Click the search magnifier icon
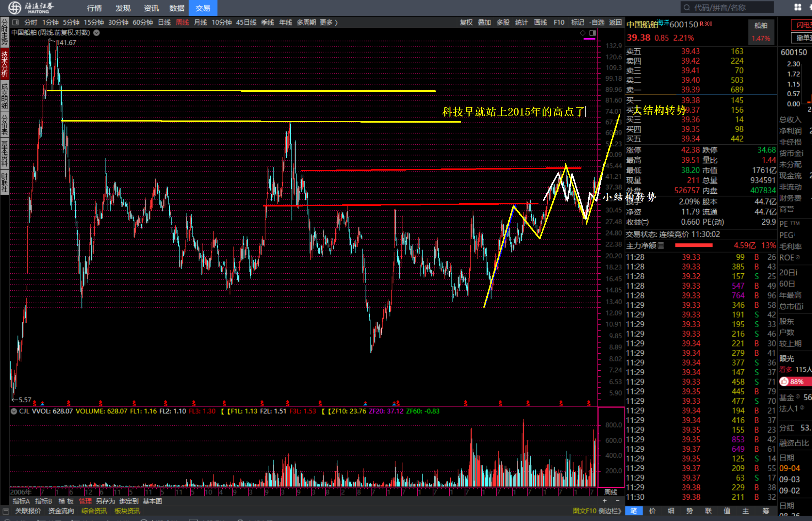This screenshot has height=521, width=812. (687, 7)
